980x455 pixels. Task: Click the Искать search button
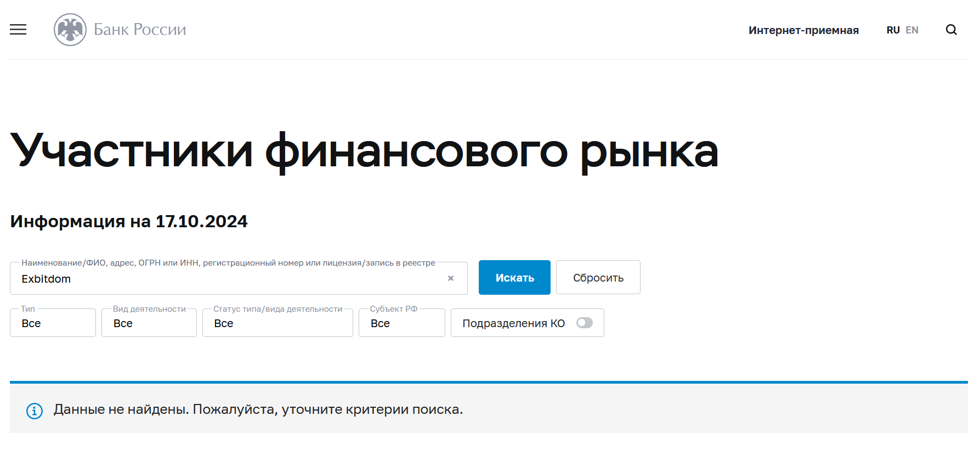(x=514, y=278)
